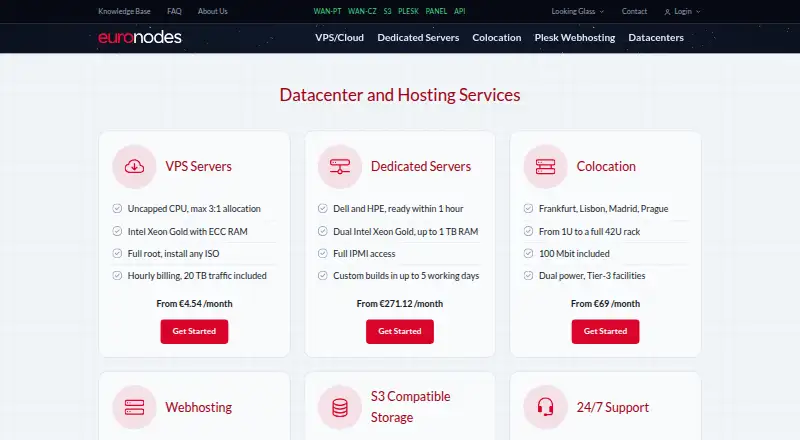800x440 pixels.
Task: Click check icon beside Dual Intel Xeon Gold
Action: (x=322, y=231)
